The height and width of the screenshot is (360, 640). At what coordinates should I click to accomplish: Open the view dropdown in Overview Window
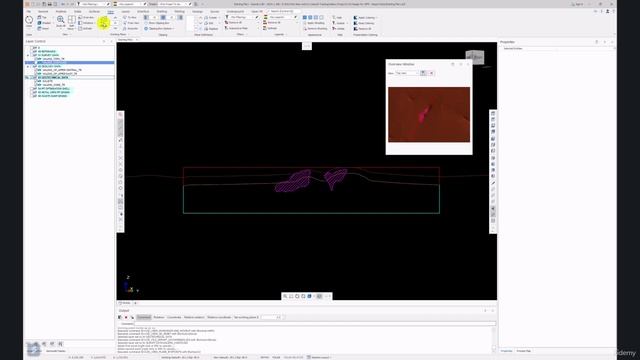point(407,73)
